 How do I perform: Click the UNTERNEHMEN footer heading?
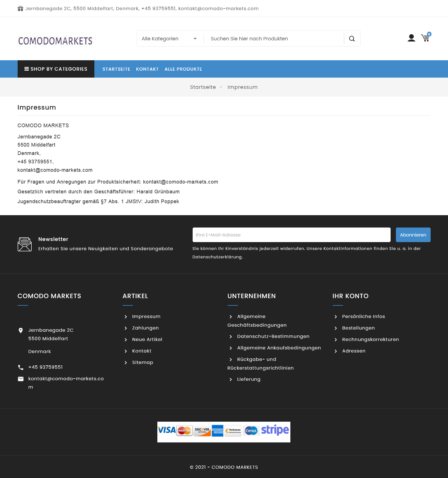point(251,296)
